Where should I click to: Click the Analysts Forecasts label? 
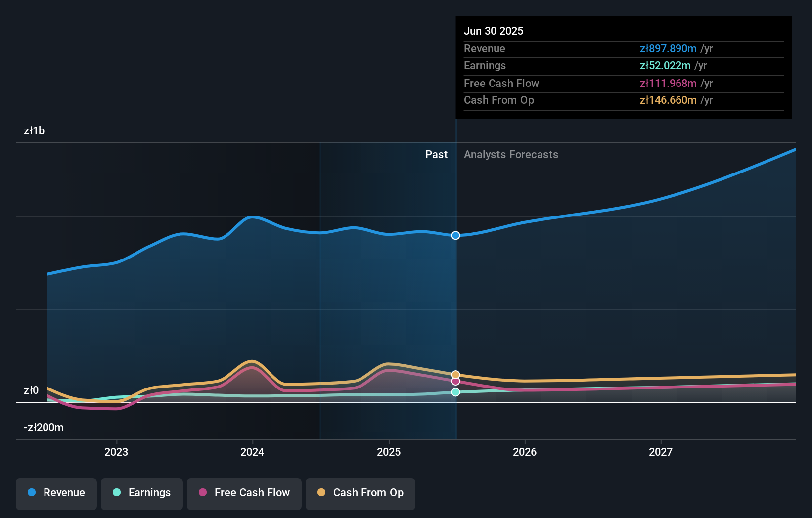[511, 155]
